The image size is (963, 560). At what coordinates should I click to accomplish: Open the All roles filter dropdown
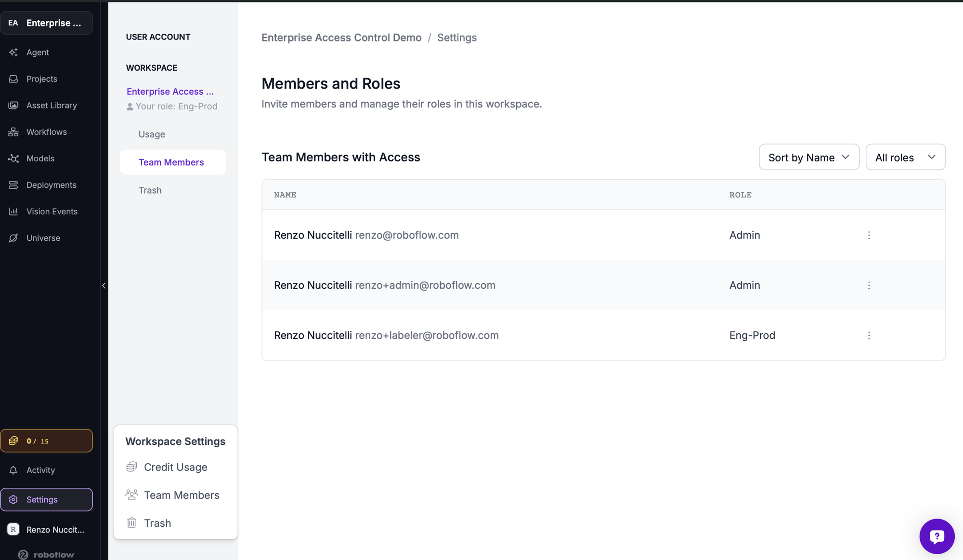[905, 157]
